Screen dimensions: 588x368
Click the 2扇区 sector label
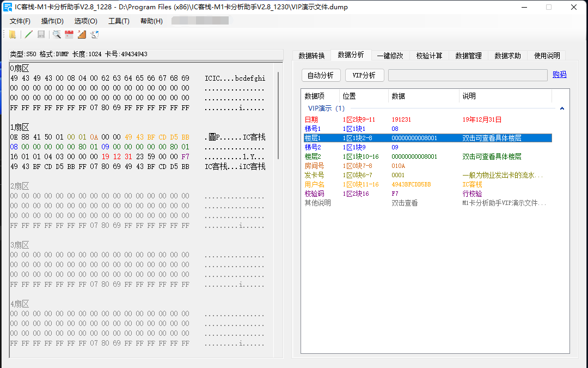click(20, 186)
